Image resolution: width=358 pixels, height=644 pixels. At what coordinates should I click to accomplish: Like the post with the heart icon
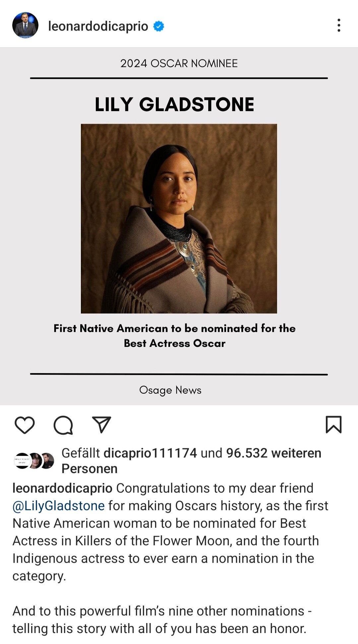pos(25,425)
